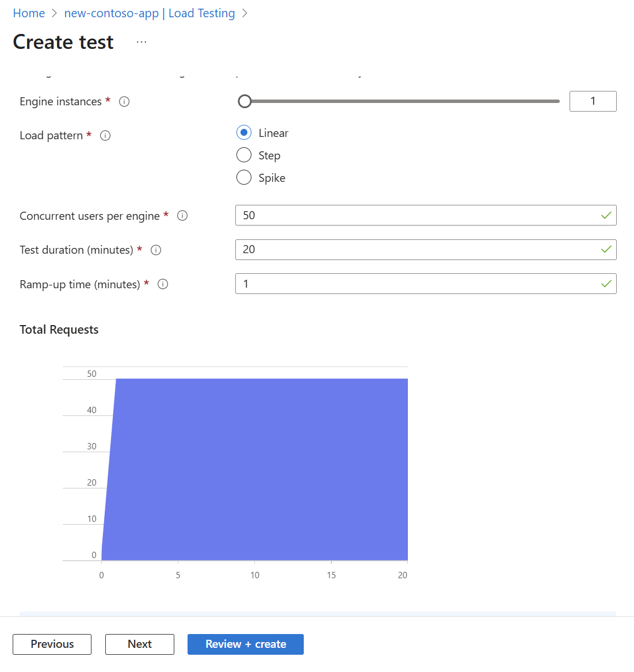This screenshot has width=634, height=672.
Task: Click the green checkmark in Test duration field
Action: 606,249
